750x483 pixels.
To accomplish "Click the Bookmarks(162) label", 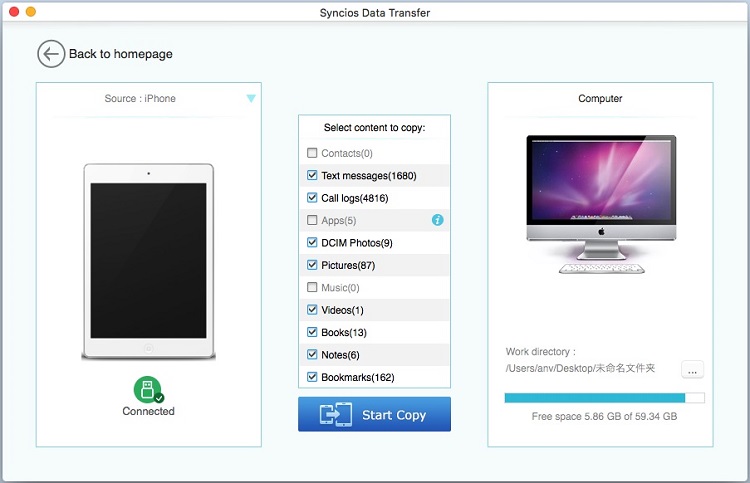I will click(358, 377).
